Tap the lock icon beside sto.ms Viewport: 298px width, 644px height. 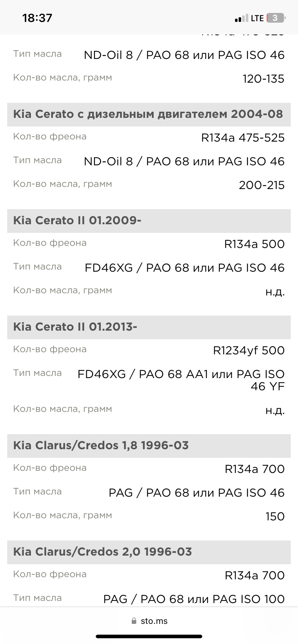[x=134, y=621]
